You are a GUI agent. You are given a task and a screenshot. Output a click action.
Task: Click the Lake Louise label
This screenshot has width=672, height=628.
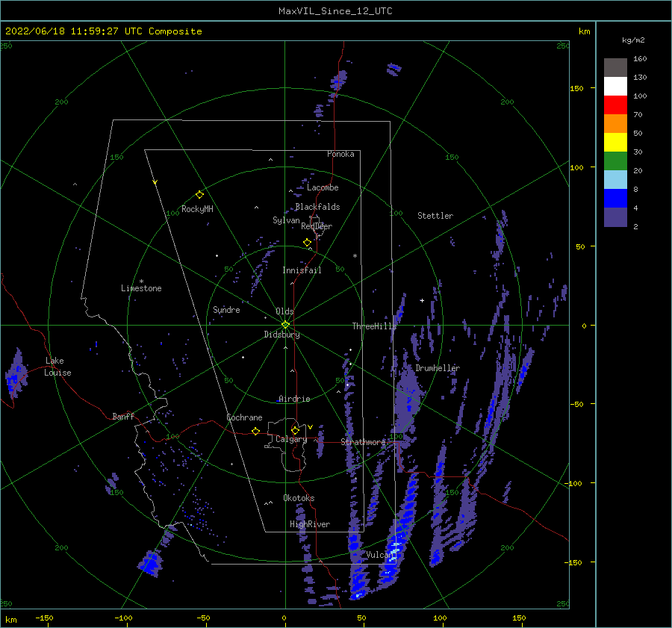point(57,367)
